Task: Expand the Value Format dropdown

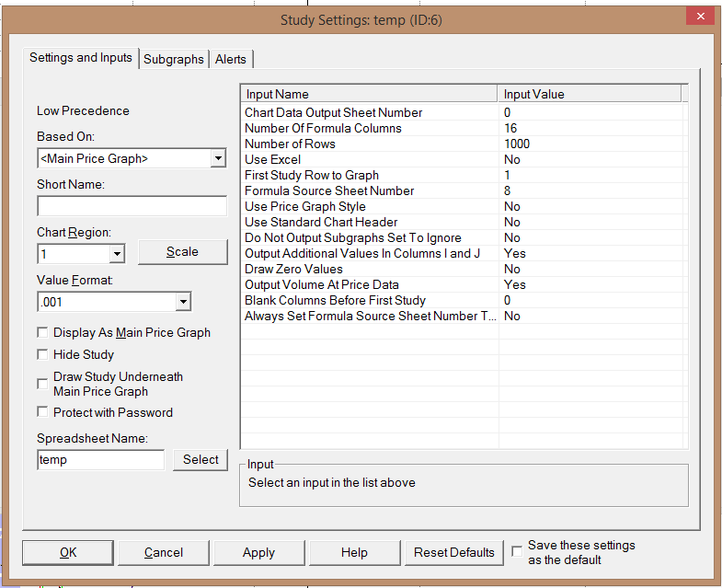Action: click(x=183, y=301)
